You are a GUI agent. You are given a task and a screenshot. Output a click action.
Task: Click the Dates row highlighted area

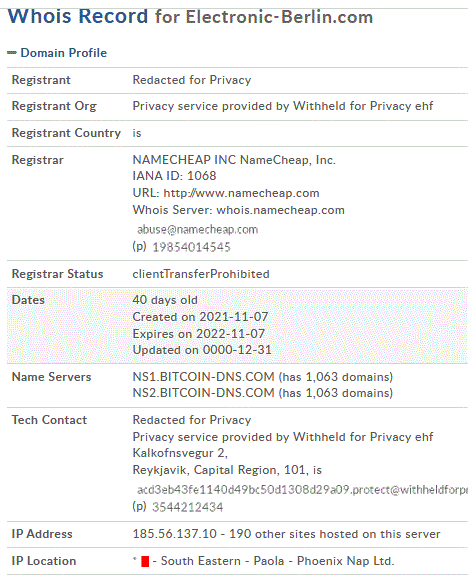click(x=237, y=325)
